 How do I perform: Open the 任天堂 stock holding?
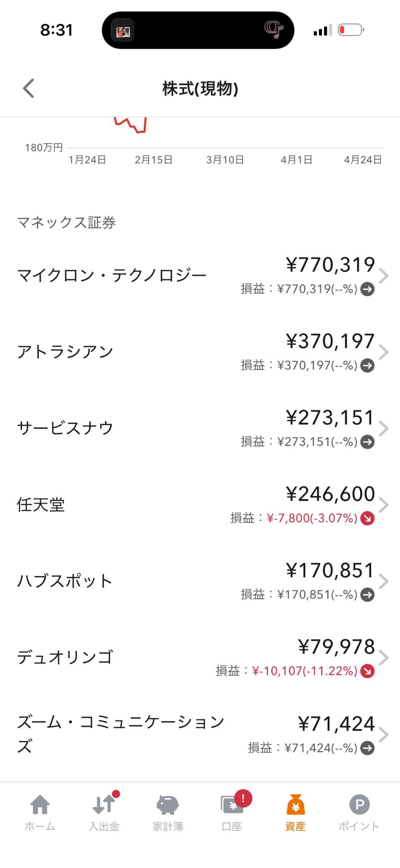41,505
